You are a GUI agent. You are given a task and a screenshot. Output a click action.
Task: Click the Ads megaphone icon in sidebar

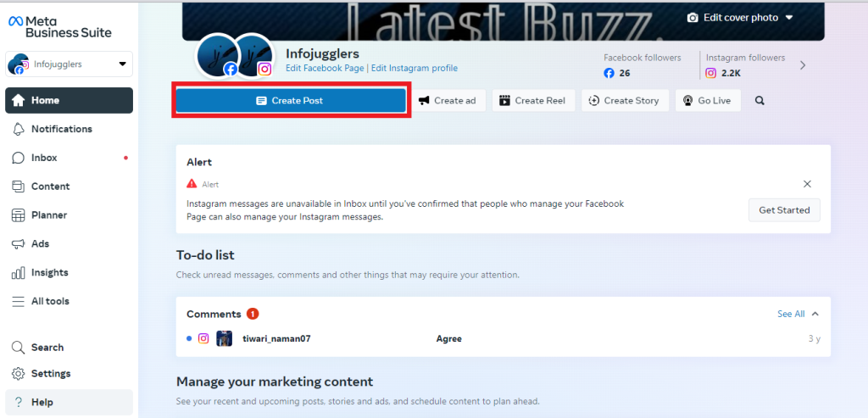[19, 244]
